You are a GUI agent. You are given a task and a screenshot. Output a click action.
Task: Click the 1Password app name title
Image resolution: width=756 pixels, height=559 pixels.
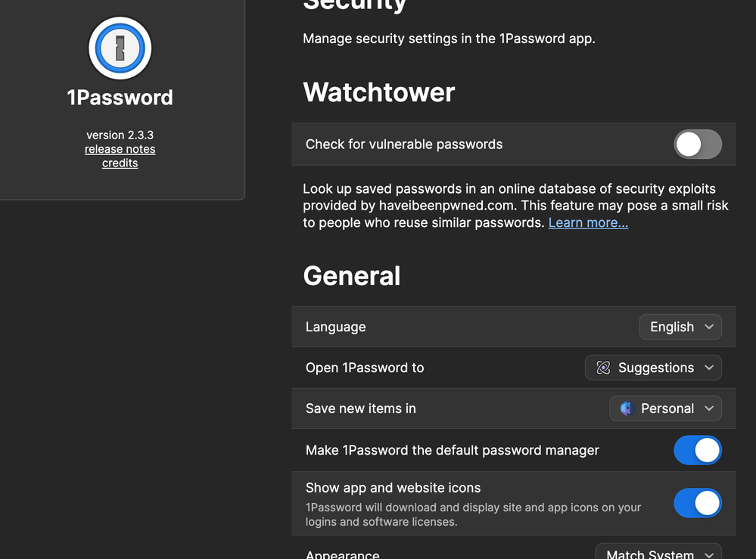120,98
